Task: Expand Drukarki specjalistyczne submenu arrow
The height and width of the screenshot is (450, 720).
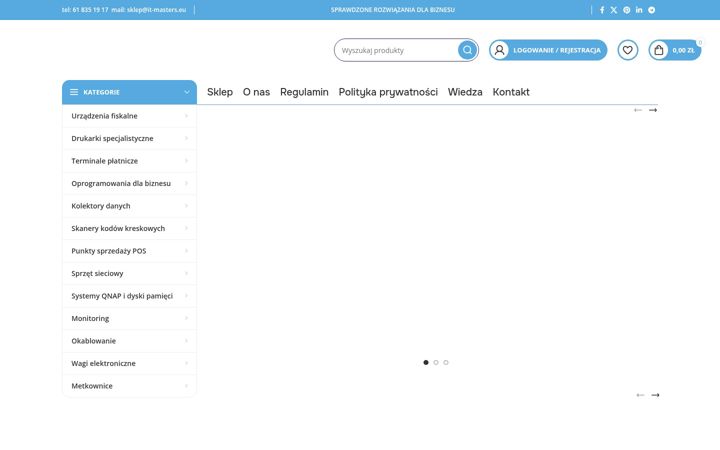Action: point(186,138)
